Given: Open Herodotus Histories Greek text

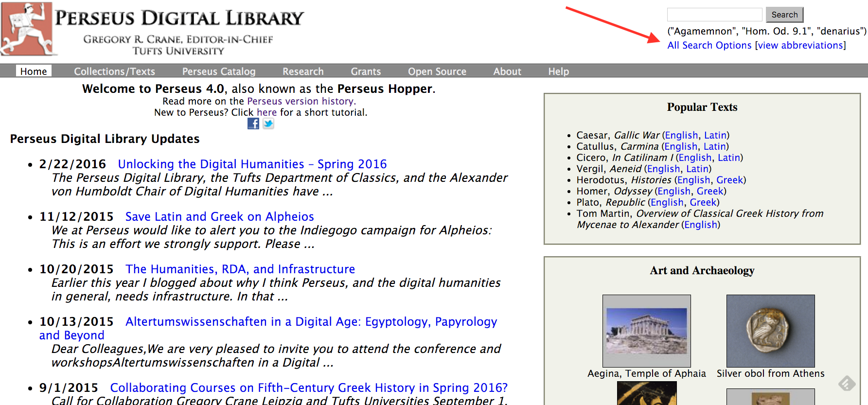Looking at the screenshot, I should pos(729,180).
